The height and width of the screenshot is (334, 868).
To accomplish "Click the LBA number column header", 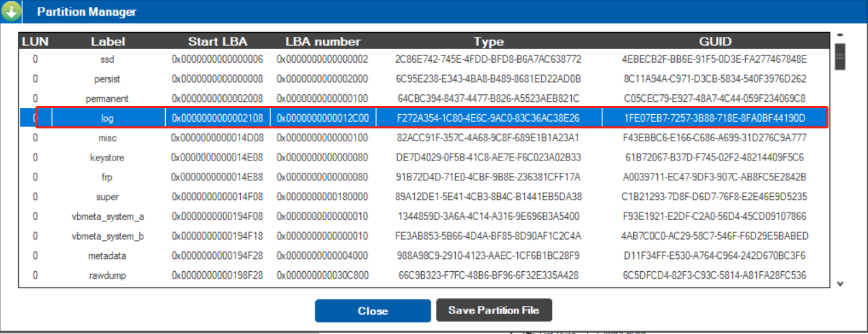I will pyautogui.click(x=323, y=41).
